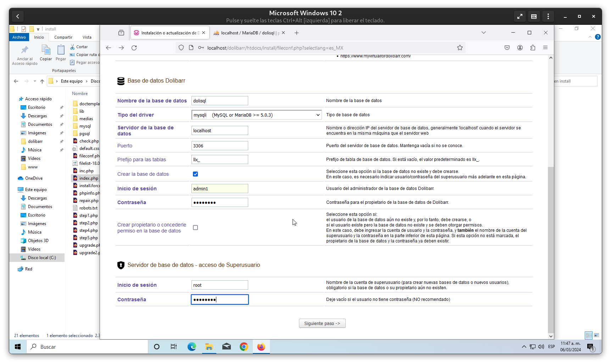Bookmark this page with the star icon

[x=460, y=48]
